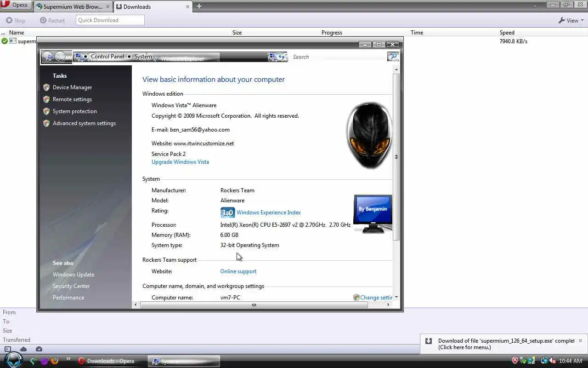
Task: Select the Downloads tab in Opera
Action: (x=153, y=6)
